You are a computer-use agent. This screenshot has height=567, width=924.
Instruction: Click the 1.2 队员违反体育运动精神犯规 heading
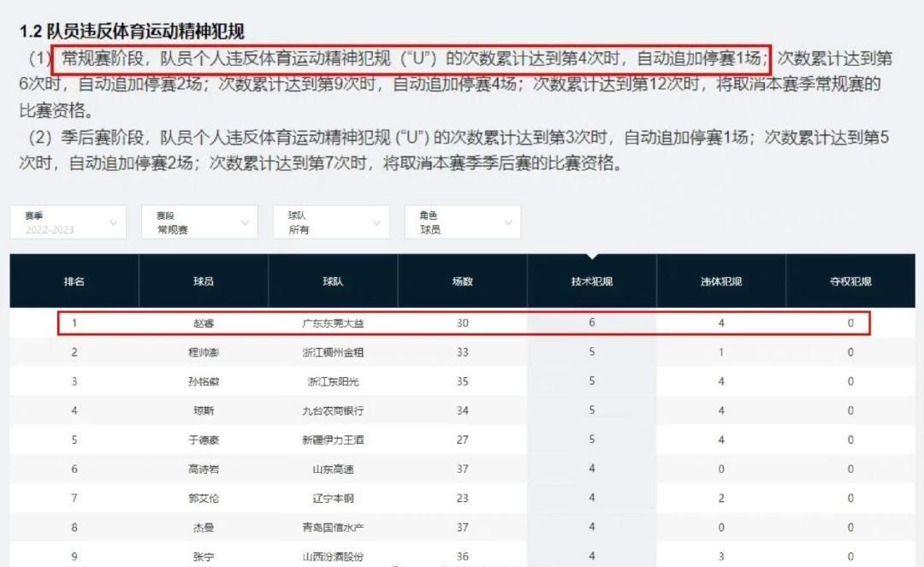[132, 32]
